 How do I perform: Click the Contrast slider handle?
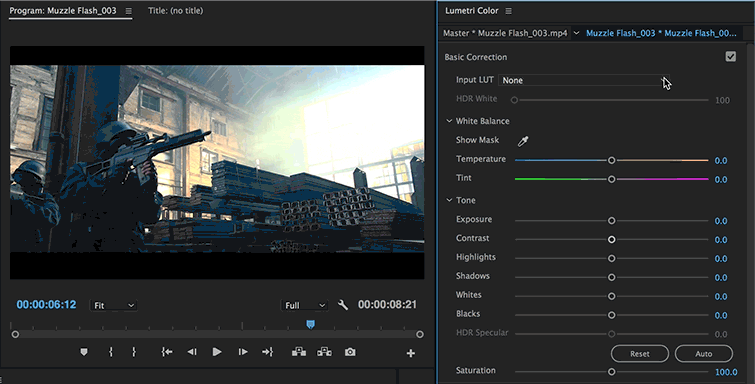click(612, 239)
